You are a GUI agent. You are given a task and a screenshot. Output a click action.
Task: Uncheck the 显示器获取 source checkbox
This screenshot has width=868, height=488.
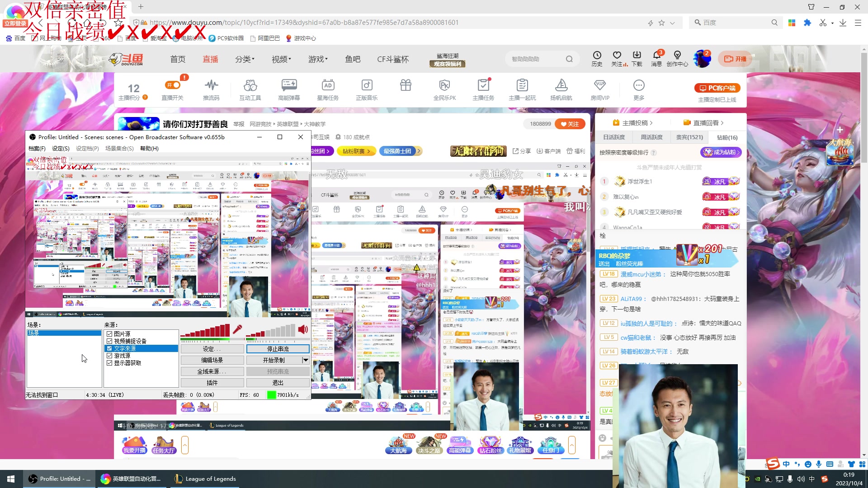coord(109,363)
